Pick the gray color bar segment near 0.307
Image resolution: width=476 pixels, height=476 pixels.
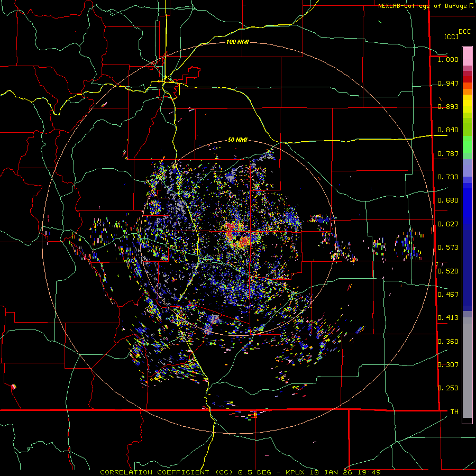coord(467,368)
